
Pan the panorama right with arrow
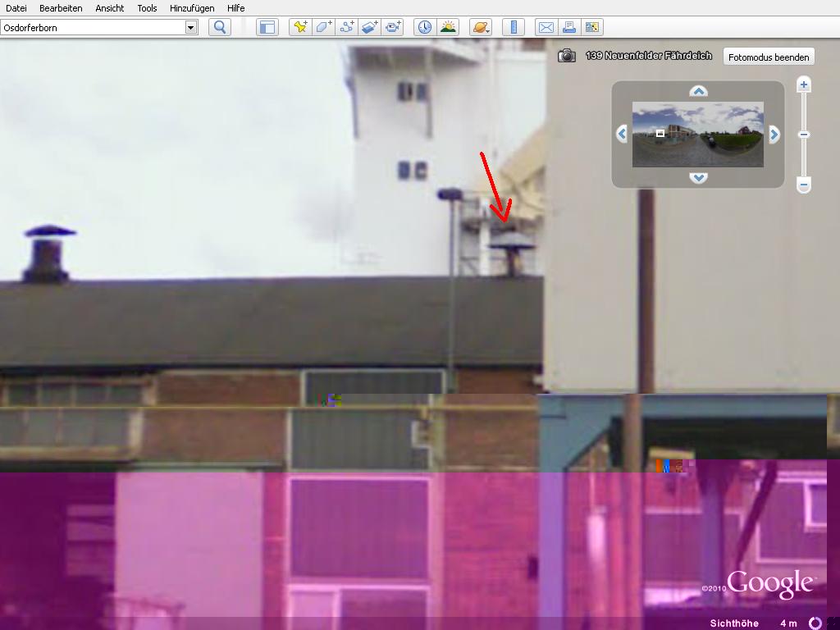(x=774, y=134)
